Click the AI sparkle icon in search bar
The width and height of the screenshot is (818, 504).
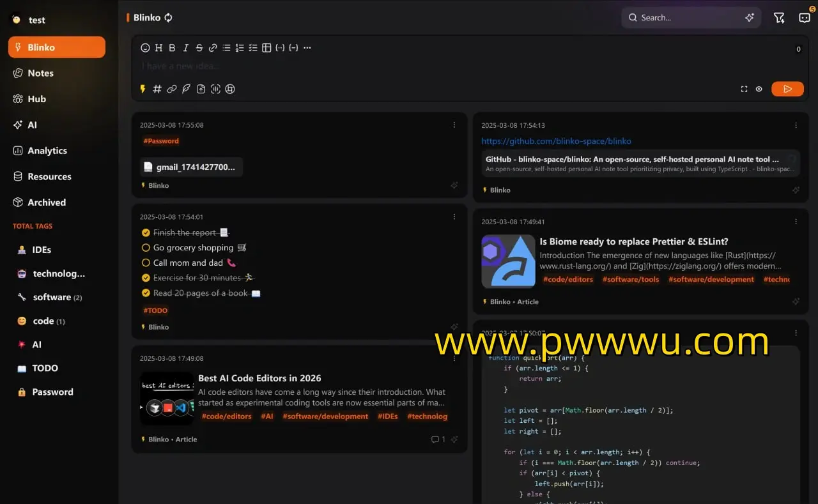click(750, 18)
